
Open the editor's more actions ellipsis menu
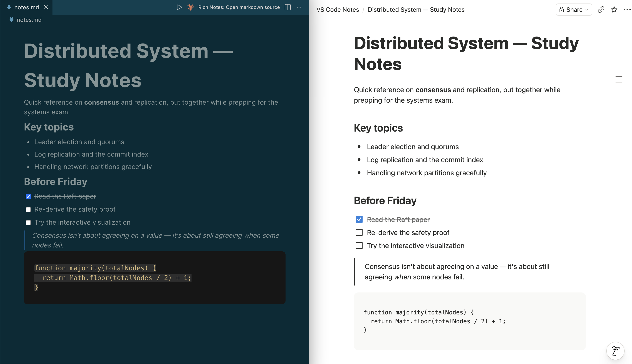pyautogui.click(x=299, y=7)
